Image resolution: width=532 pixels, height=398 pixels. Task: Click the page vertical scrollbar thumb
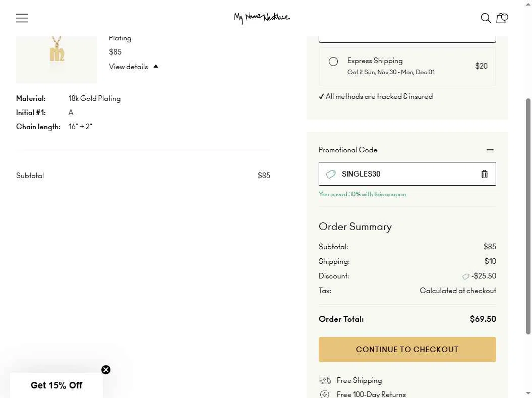coord(528,216)
